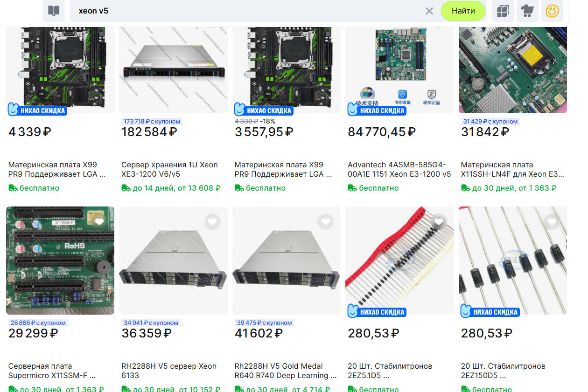Screen dimensions: 588x392
Task: Open the 2EZ150D5 zener diodes image
Action: [513, 261]
